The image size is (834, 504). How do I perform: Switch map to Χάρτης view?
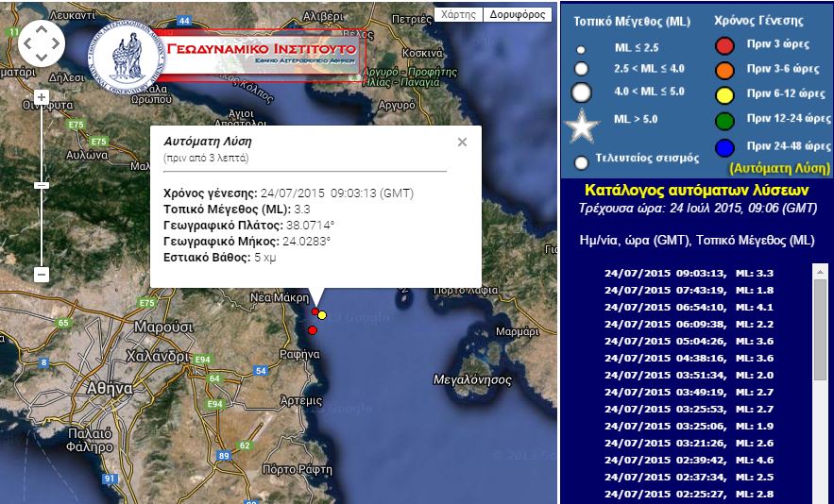tap(458, 14)
